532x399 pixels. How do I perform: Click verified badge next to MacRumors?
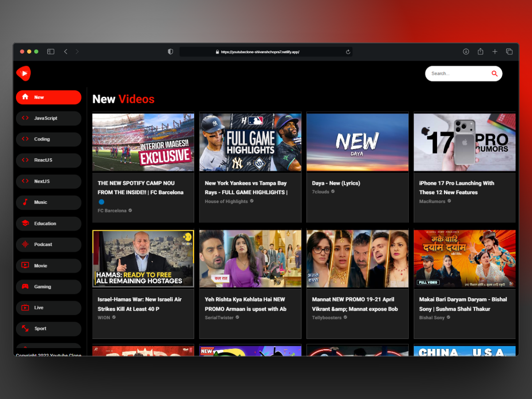coord(449,201)
